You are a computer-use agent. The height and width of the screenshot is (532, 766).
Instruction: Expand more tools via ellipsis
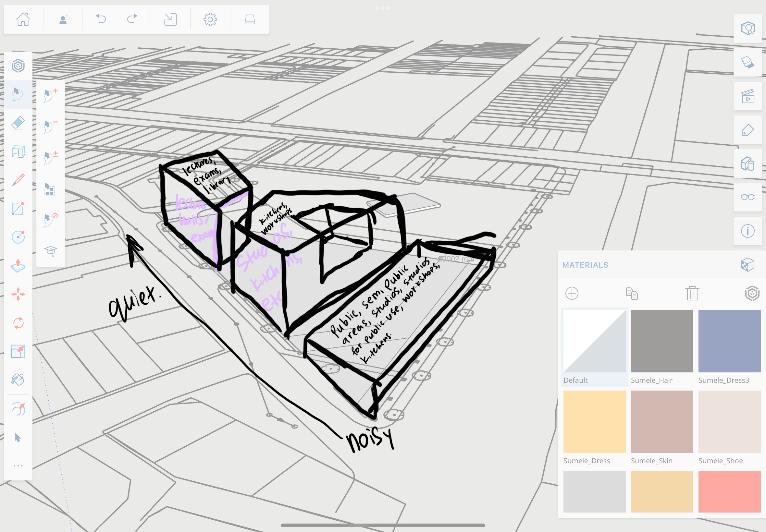(x=18, y=466)
